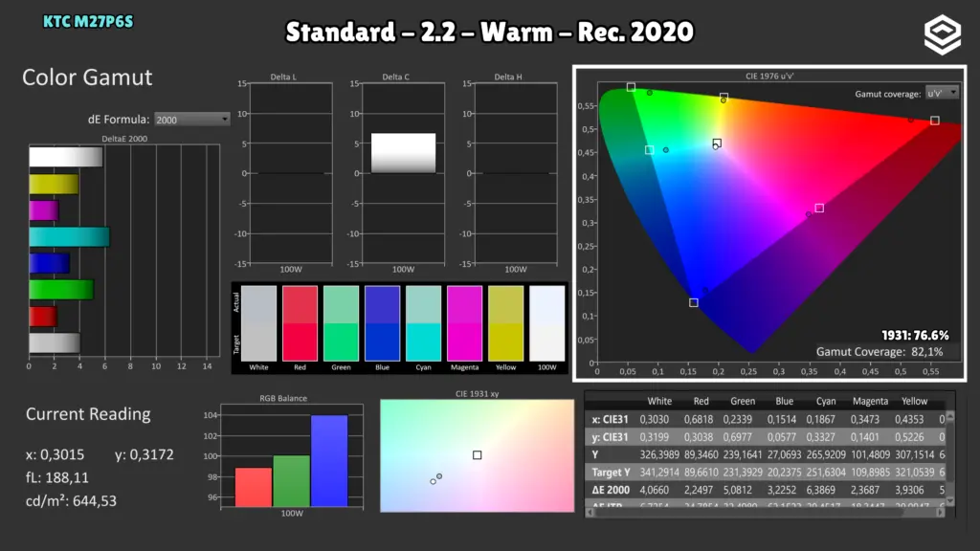Click the green DeltaE 2000 bar

61,289
